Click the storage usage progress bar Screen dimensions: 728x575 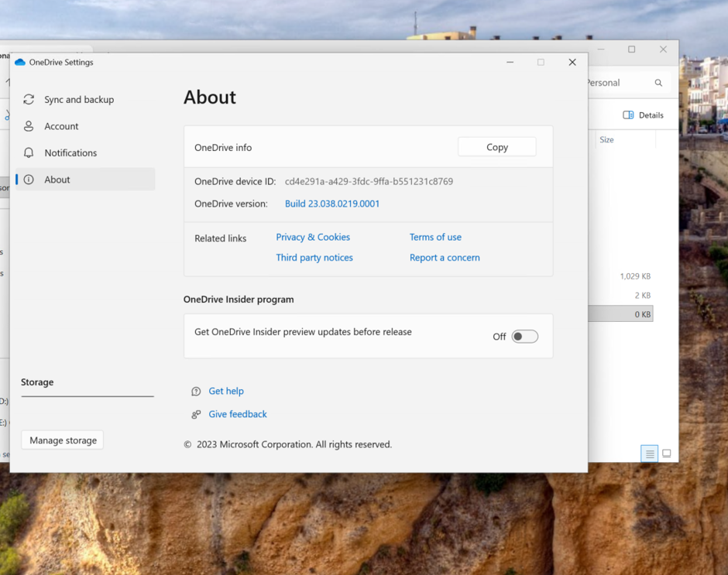coord(88,396)
